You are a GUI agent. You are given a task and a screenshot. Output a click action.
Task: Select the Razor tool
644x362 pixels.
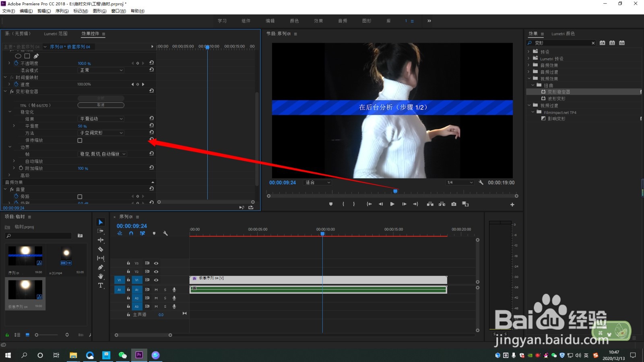click(x=101, y=249)
